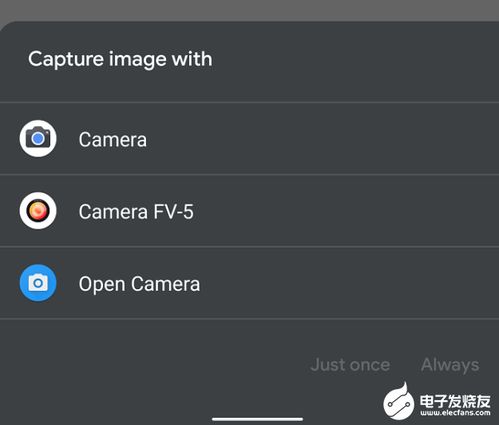Click the www.elecfans.com watermark link
This screenshot has height=425, width=499.
point(455,413)
